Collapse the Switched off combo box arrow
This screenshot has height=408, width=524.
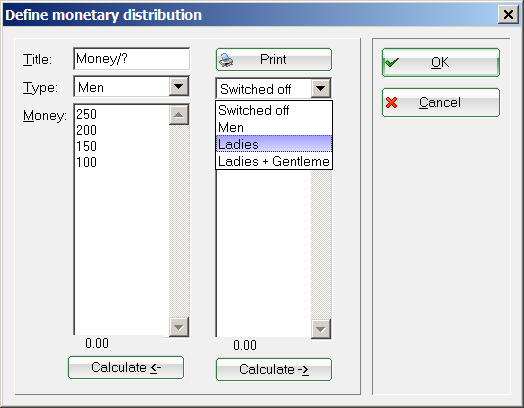[x=321, y=89]
